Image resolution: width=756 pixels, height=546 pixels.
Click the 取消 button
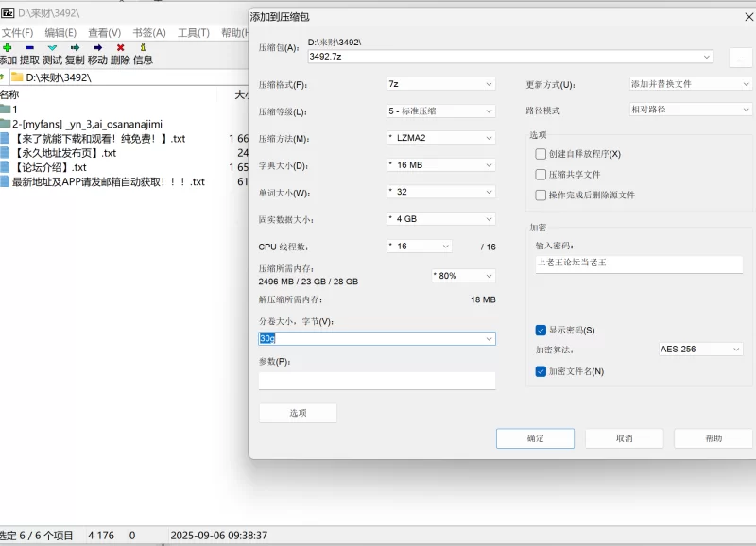point(625,438)
